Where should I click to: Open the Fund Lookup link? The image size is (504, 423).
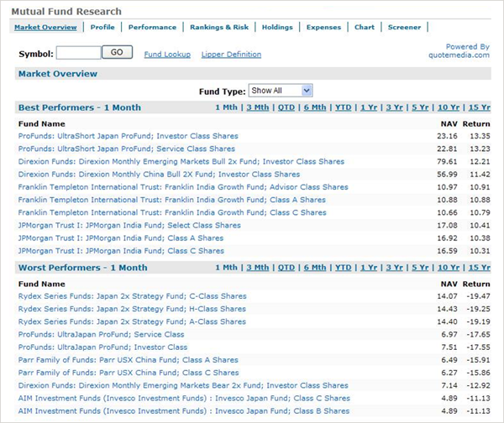(x=167, y=55)
